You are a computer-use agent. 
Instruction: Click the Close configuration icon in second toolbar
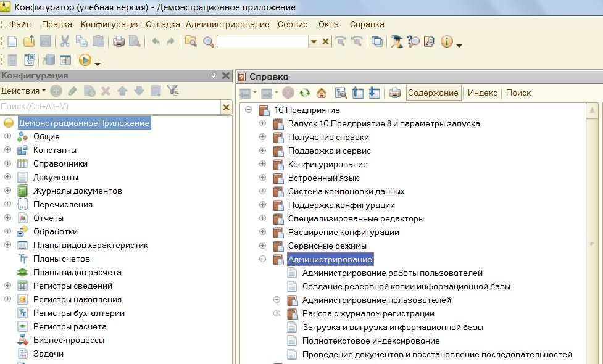click(x=29, y=60)
